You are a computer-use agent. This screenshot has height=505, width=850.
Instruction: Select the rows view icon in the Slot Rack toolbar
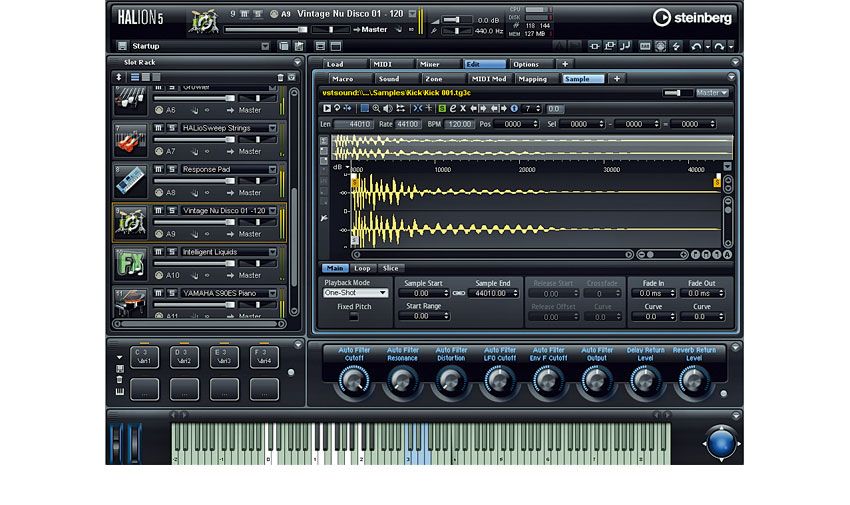pos(135,77)
